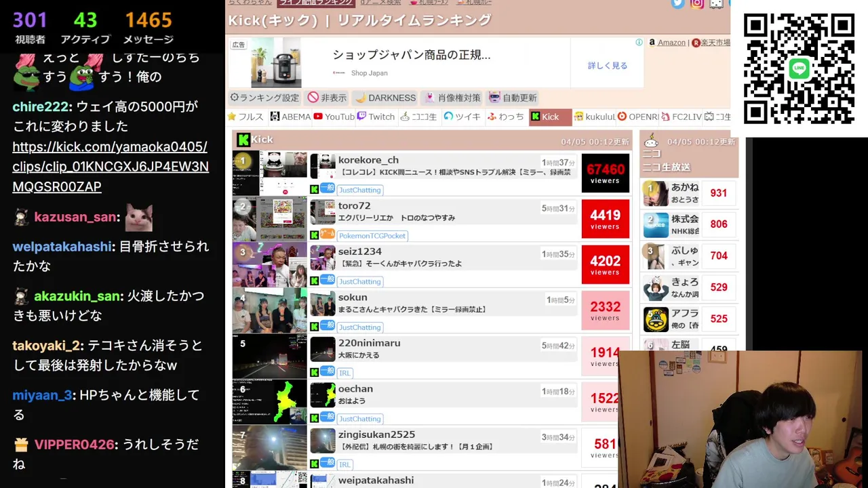
Task: Click username VIPPER0426 in chat
Action: tap(75, 445)
